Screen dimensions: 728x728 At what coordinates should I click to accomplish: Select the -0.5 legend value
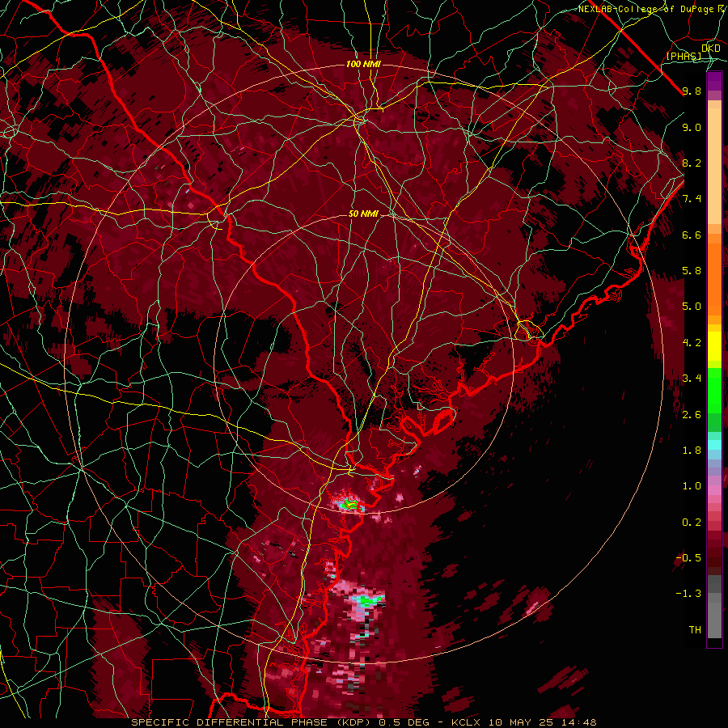coord(688,557)
